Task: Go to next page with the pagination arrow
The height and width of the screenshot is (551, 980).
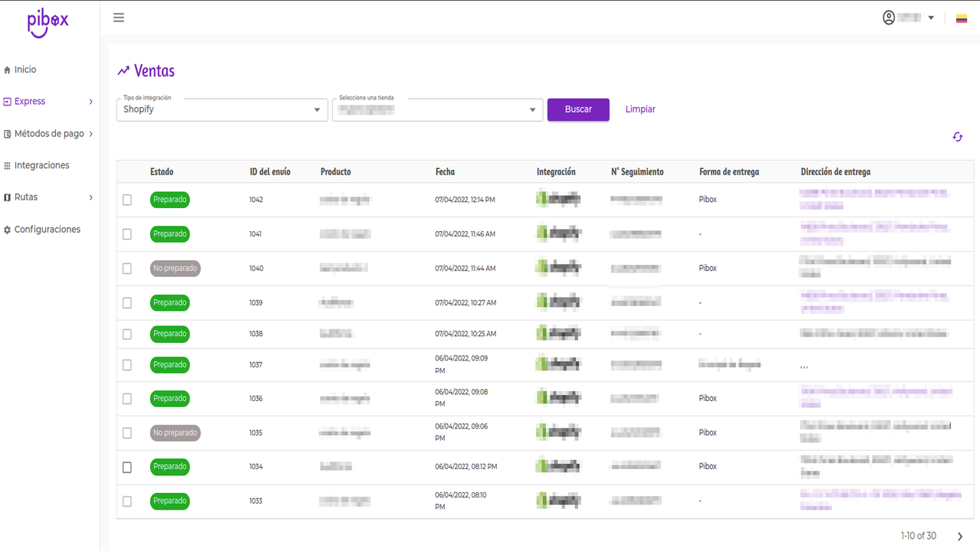Action: pyautogui.click(x=959, y=536)
